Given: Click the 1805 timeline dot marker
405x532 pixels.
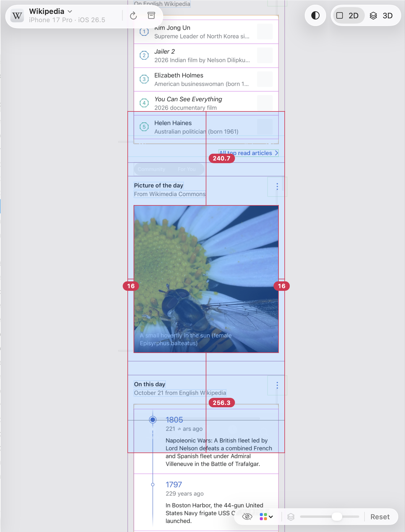Looking at the screenshot, I should click(x=153, y=420).
